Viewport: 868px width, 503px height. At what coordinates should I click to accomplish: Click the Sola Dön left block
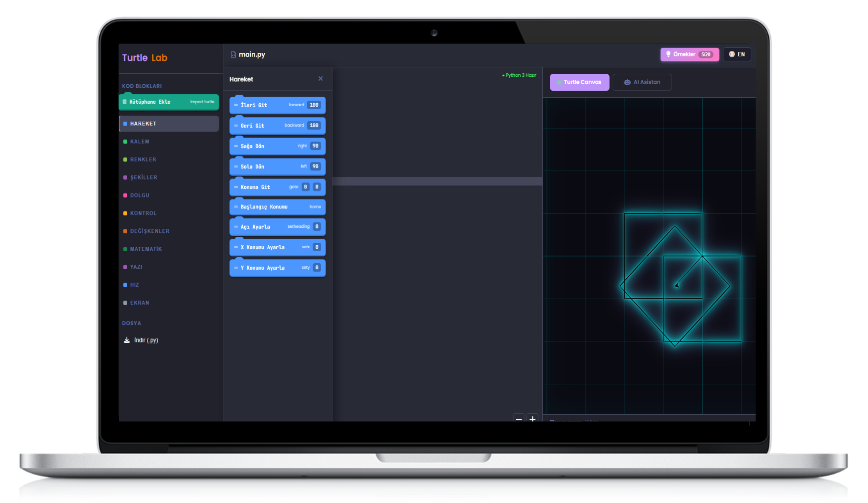coord(277,167)
